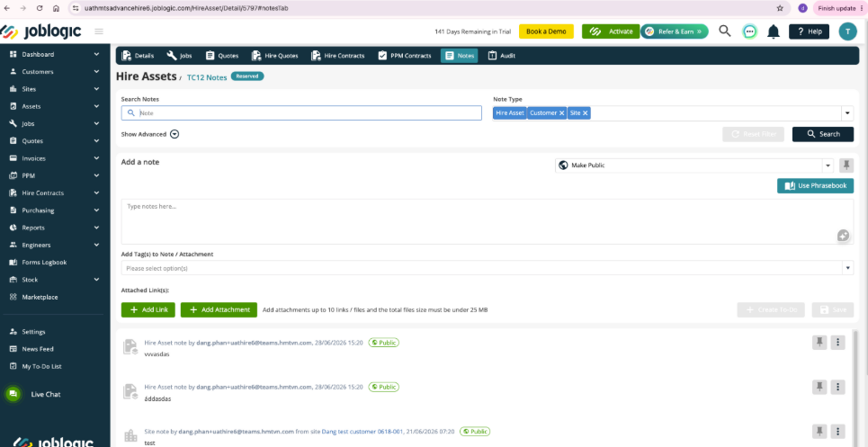Click the green Activate button
This screenshot has height=447, width=868.
tap(611, 31)
